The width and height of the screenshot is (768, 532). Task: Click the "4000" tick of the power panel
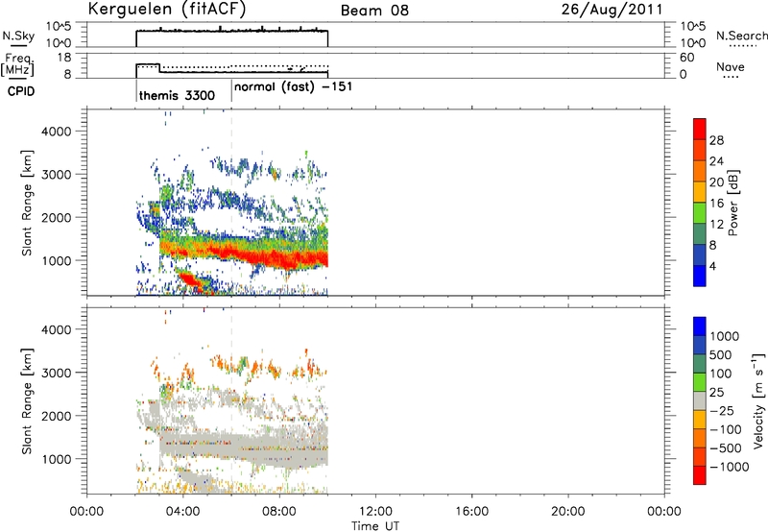57,132
